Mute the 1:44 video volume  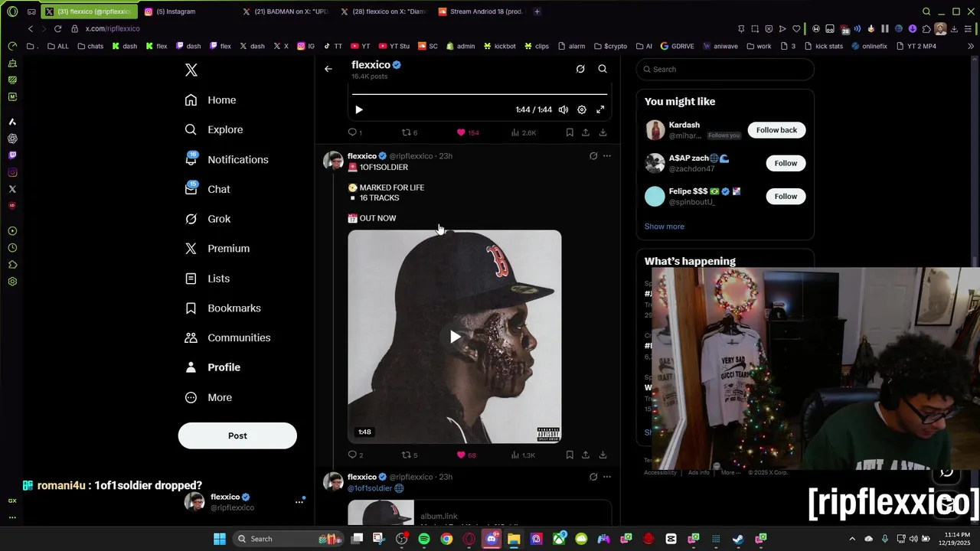pyautogui.click(x=563, y=109)
